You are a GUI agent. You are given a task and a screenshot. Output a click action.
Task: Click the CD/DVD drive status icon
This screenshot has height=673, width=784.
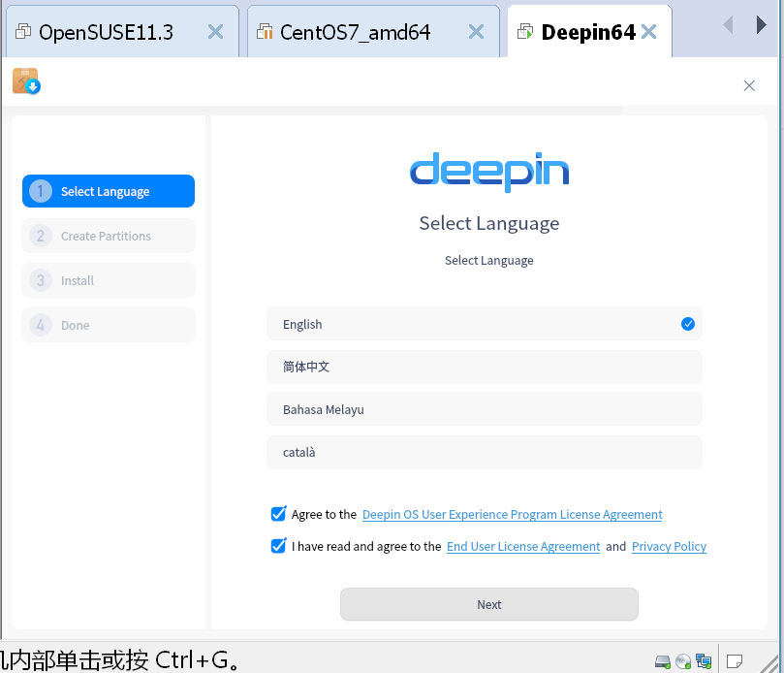683,661
